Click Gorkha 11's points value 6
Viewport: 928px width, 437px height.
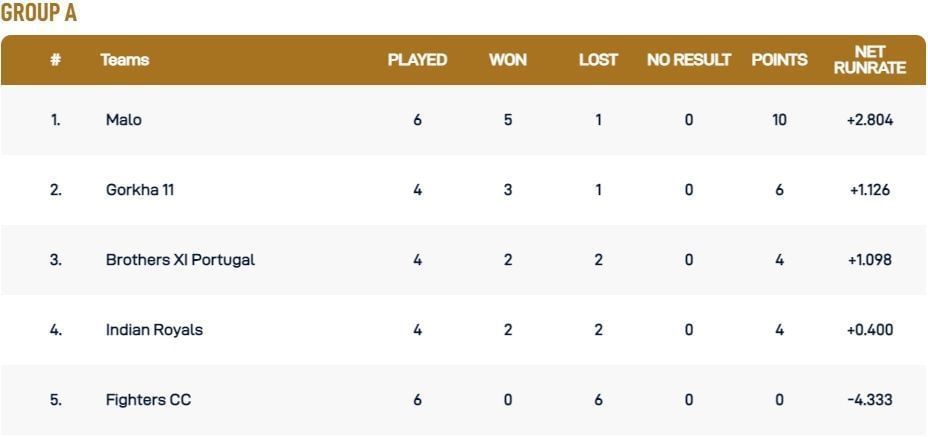(779, 190)
